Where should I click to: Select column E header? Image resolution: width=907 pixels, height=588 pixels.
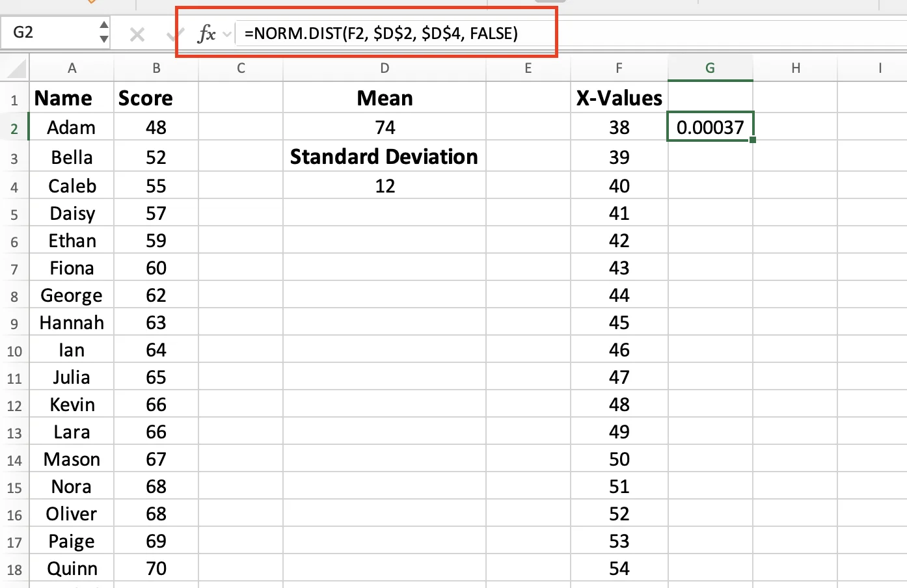click(x=528, y=68)
